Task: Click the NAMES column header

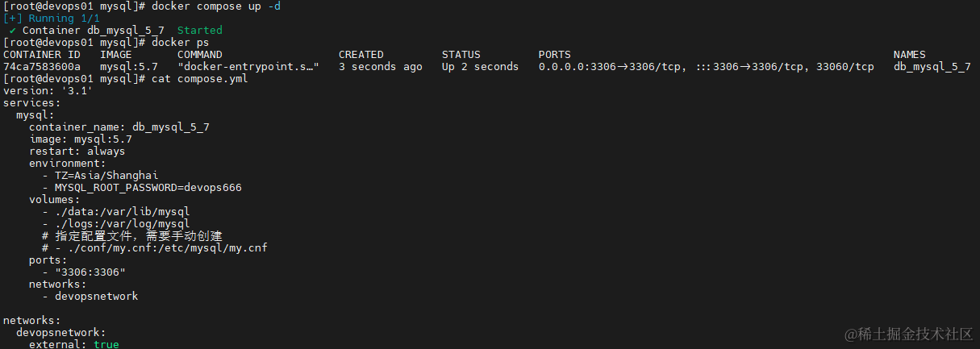Action: 910,55
